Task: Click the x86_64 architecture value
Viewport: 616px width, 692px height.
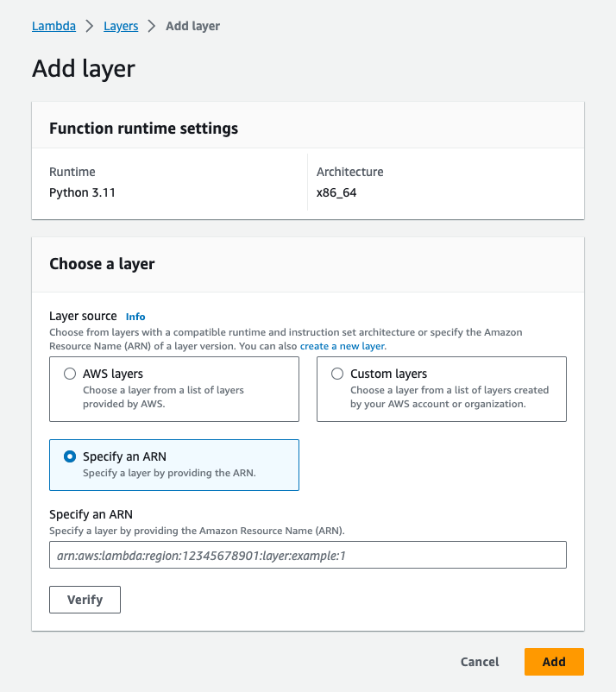Action: coord(336,192)
